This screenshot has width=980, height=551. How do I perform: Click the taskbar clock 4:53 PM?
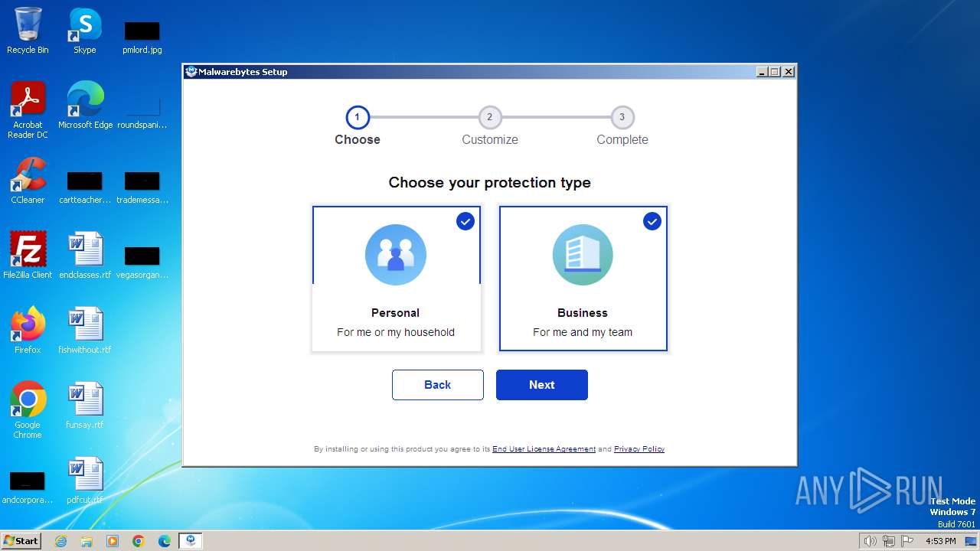tap(940, 541)
